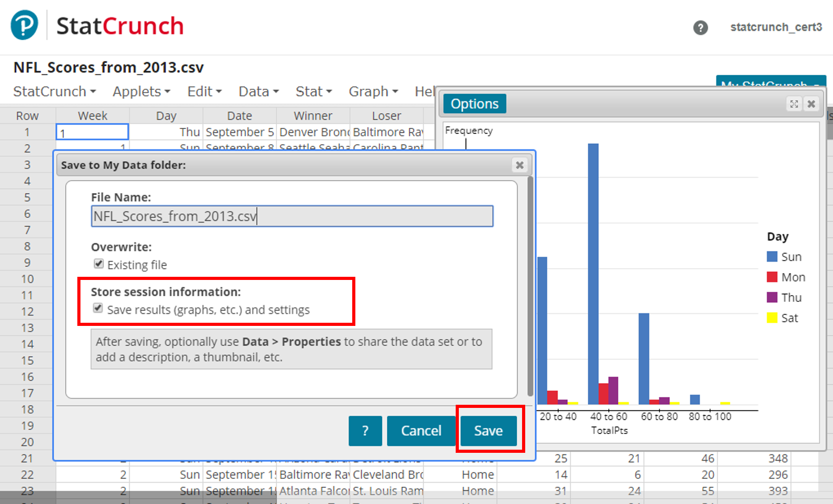Select the Loser column header
Viewport: 833px width, 504px height.
pyautogui.click(x=386, y=116)
